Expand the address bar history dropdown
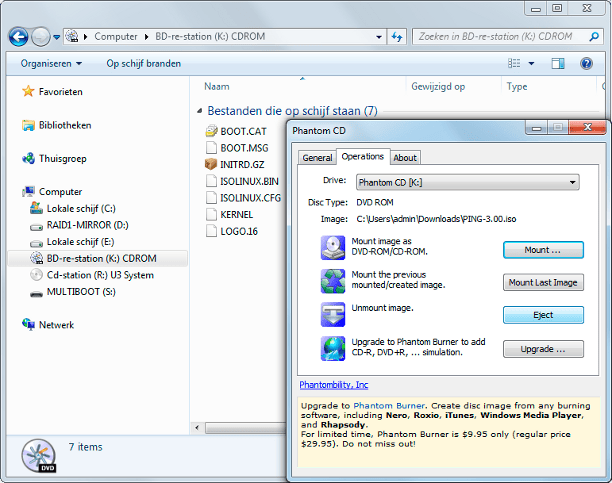Image resolution: width=612 pixels, height=483 pixels. (x=379, y=37)
